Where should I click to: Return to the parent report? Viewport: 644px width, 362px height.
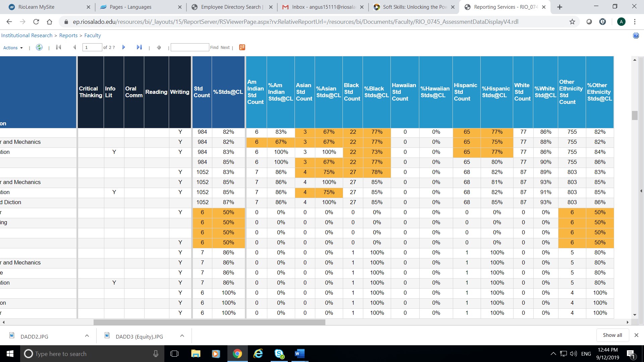(159, 47)
